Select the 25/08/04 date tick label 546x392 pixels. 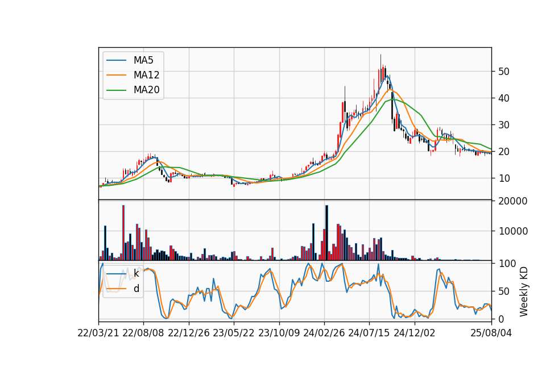point(491,333)
